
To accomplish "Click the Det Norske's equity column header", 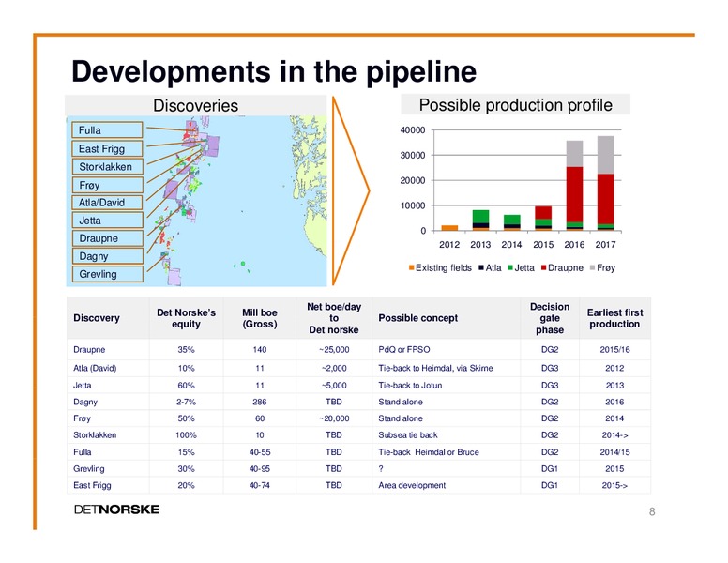I will click(186, 318).
